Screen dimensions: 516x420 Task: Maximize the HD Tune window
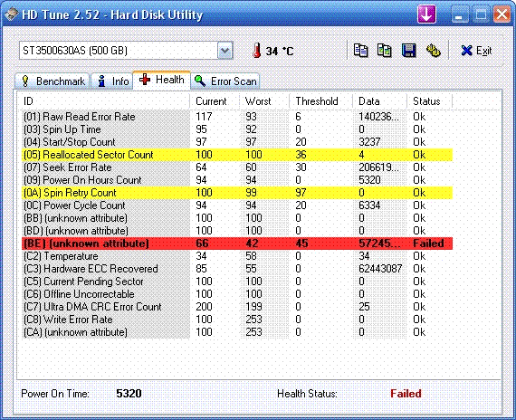point(481,14)
